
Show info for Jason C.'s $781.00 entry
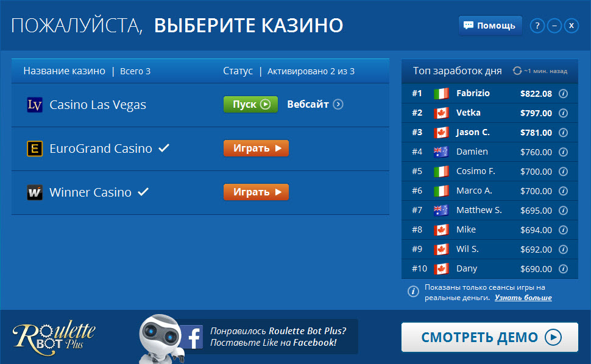(x=563, y=133)
